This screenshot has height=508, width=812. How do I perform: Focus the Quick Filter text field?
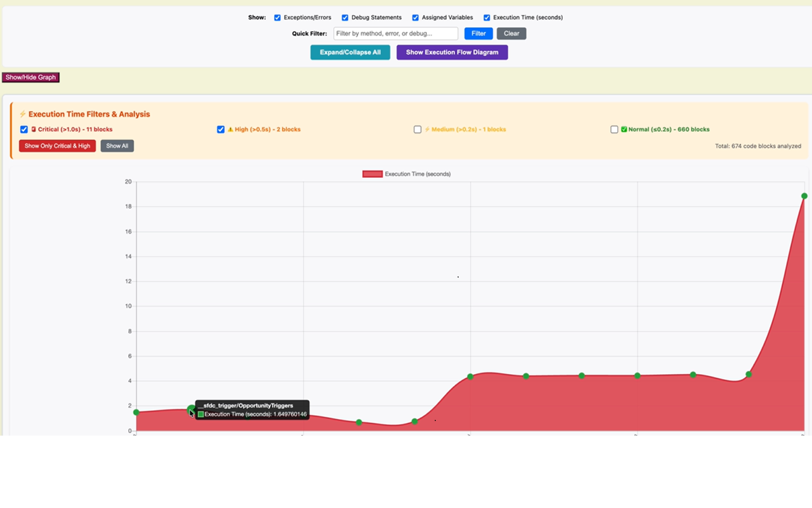[x=396, y=34]
